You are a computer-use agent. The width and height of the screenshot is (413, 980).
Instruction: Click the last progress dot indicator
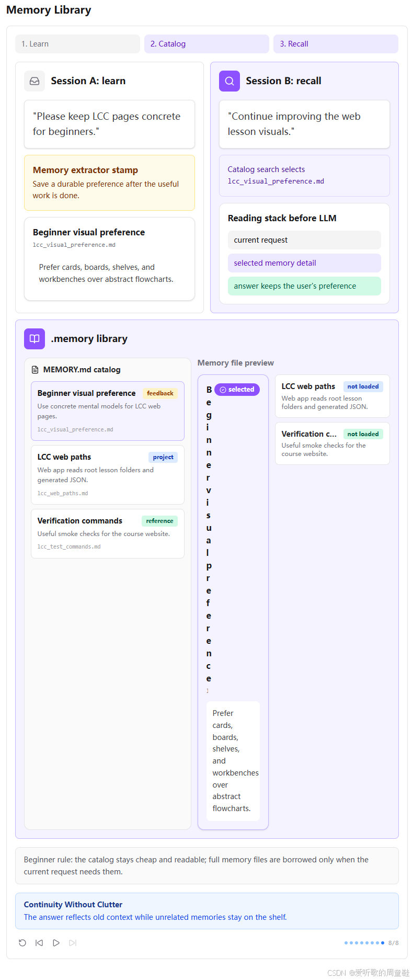click(x=383, y=943)
